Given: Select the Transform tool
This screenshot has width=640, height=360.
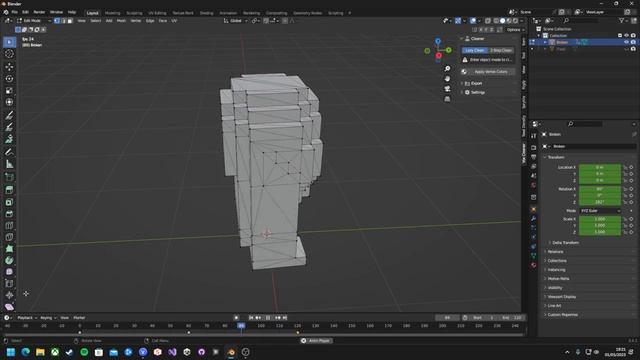Looking at the screenshot, I should click(9, 102).
